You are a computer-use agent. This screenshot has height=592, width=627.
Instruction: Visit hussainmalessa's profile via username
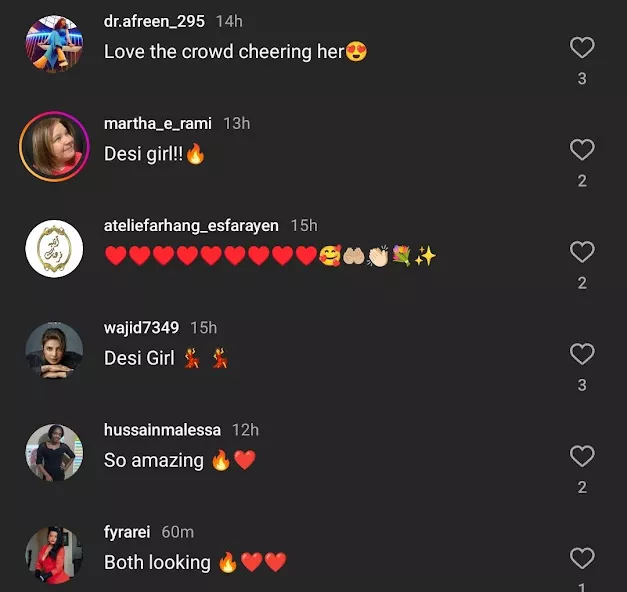[x=162, y=429]
